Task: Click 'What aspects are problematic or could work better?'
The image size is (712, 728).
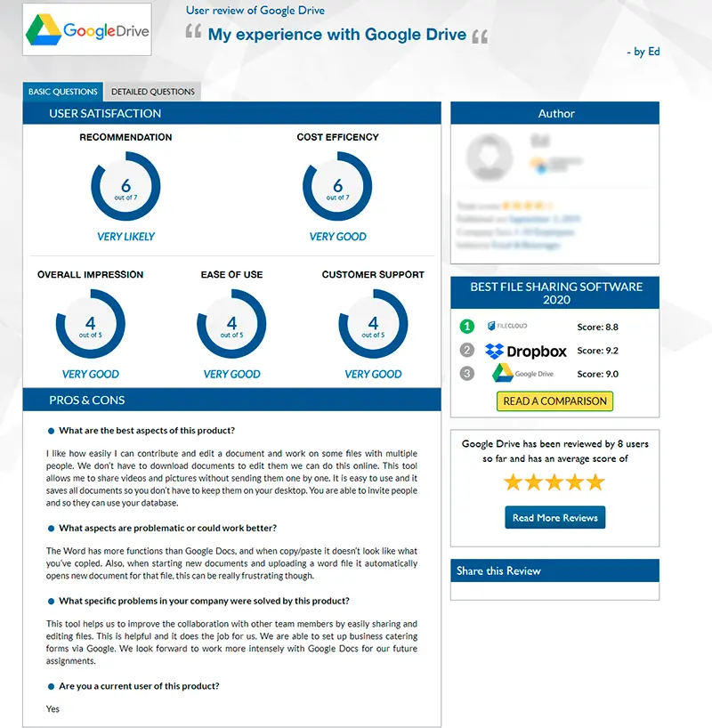Action: (167, 528)
